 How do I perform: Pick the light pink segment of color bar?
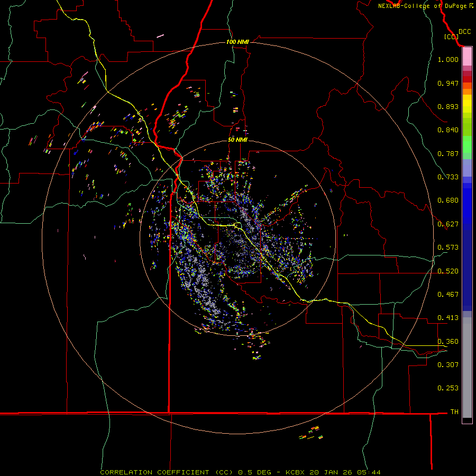click(467, 57)
